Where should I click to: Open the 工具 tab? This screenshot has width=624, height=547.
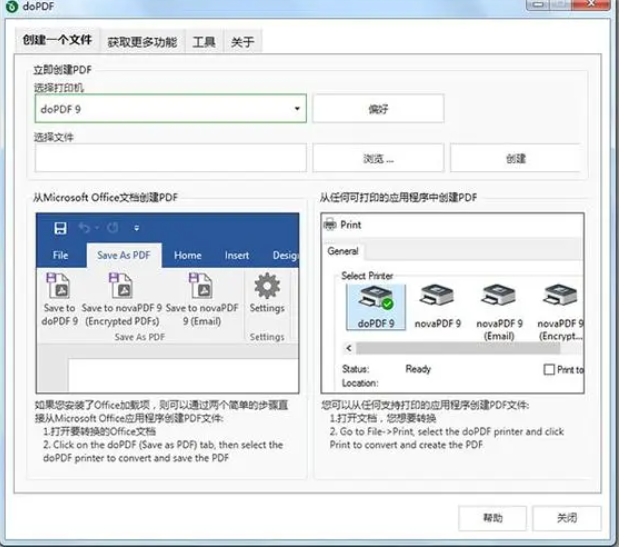pyautogui.click(x=204, y=41)
